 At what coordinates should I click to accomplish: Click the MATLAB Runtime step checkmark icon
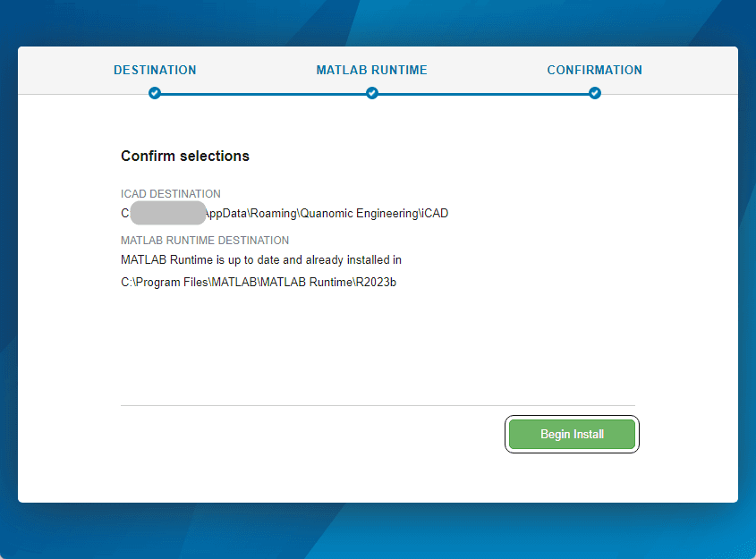[372, 92]
